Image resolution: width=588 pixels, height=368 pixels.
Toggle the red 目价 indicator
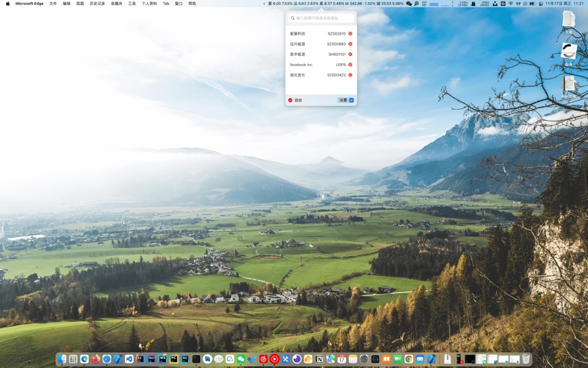pyautogui.click(x=290, y=100)
